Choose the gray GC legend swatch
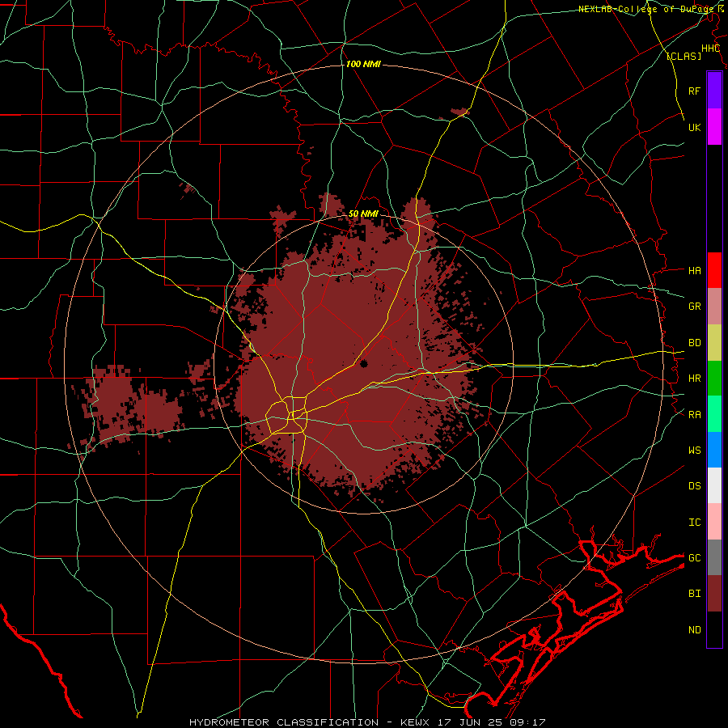The height and width of the screenshot is (728, 728). 714,557
